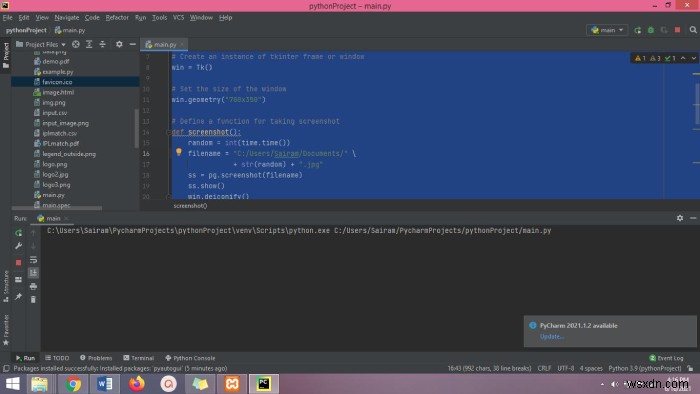Click the Update link in the PyCharm notification
Screen dimensions: 700x394
551,336
